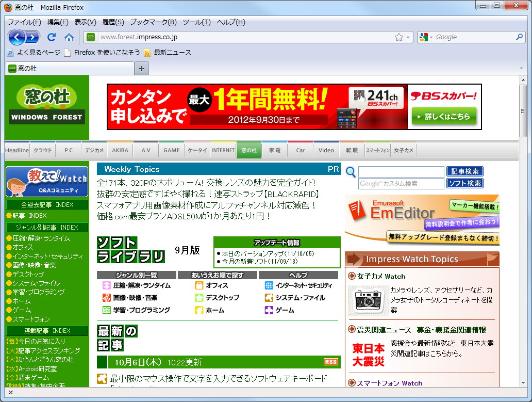Click the yellow ホーム category icon
Image resolution: width=532 pixels, height=402 pixels.
199,310
